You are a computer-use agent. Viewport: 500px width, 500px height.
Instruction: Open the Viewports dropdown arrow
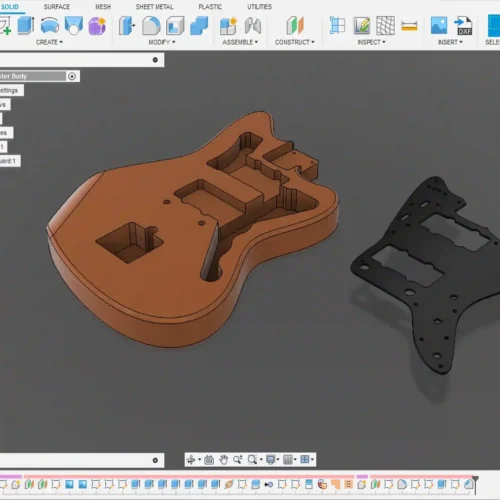pos(312,460)
